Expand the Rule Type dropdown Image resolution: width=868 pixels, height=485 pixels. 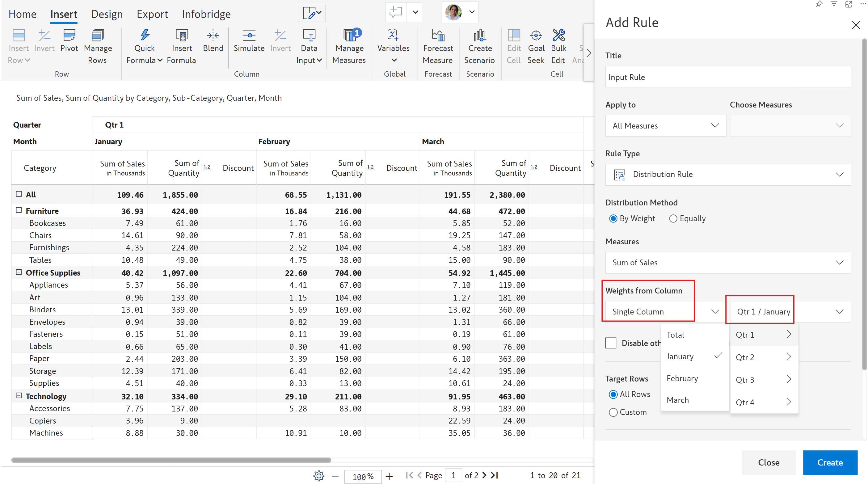728,174
